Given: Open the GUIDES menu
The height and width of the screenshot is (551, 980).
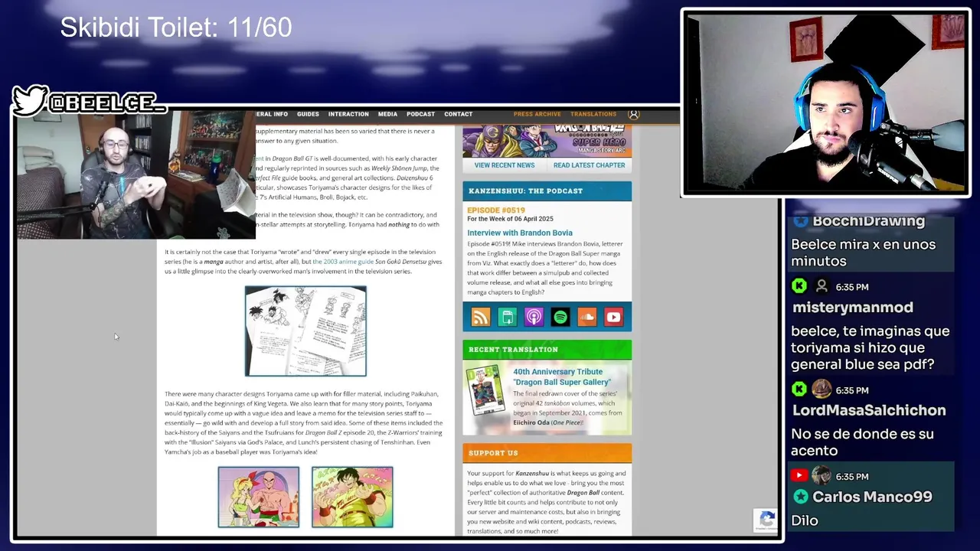Looking at the screenshot, I should pyautogui.click(x=308, y=114).
